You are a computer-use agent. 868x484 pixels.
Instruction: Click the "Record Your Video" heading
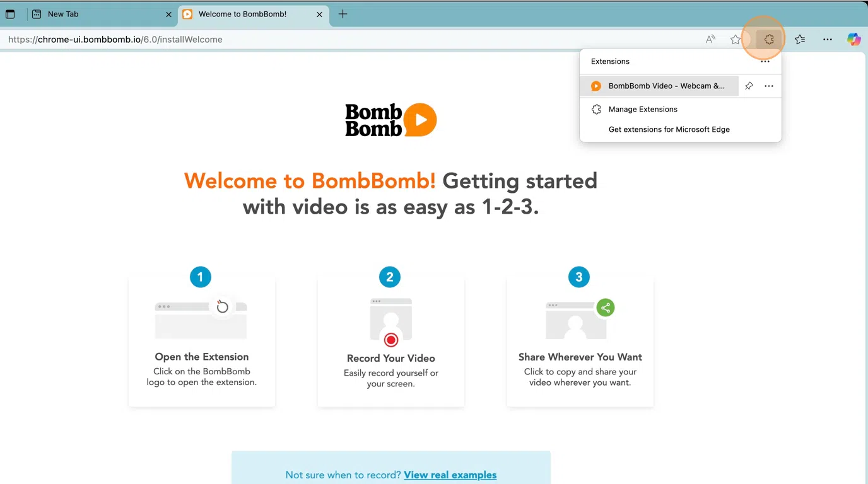pos(391,358)
